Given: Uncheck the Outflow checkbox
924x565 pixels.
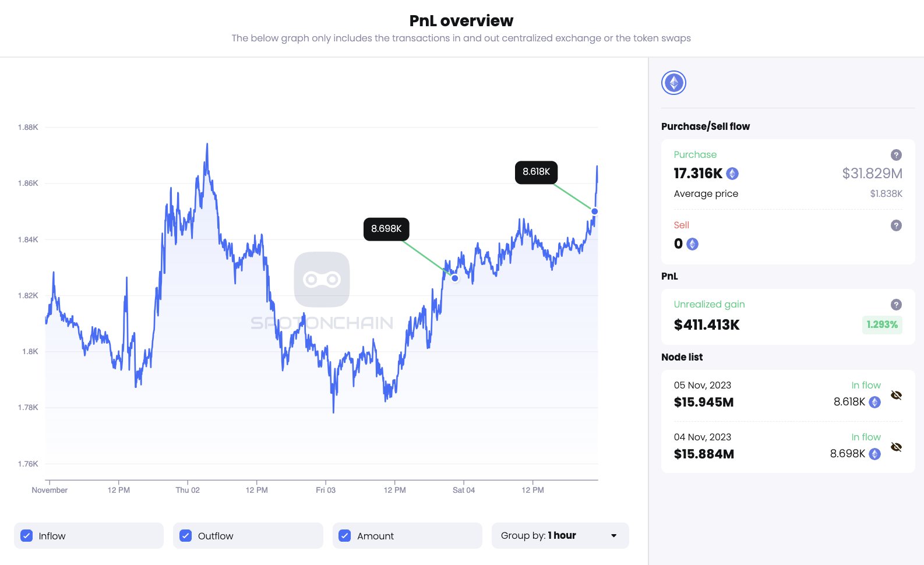Looking at the screenshot, I should (x=186, y=536).
